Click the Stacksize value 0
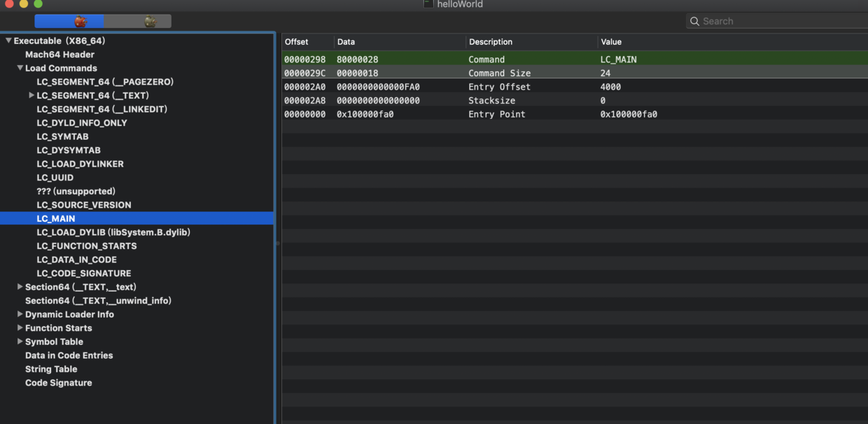This screenshot has width=868, height=424. pyautogui.click(x=603, y=100)
